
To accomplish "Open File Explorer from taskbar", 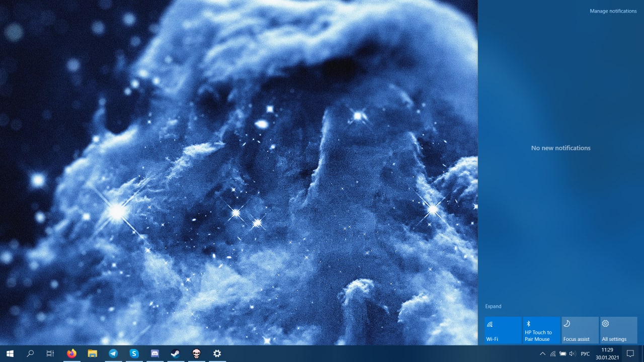I will coord(93,353).
